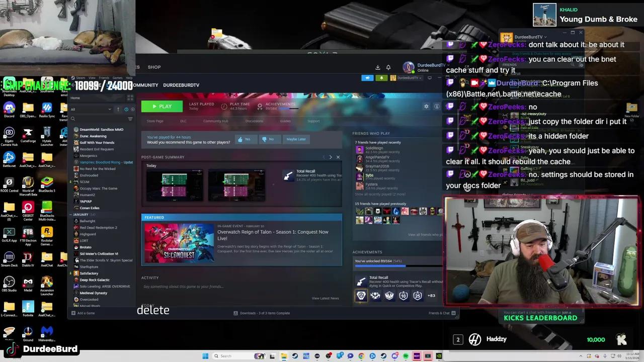Open the SHOP menu in Steam
The image size is (644, 362).
pos(154,67)
